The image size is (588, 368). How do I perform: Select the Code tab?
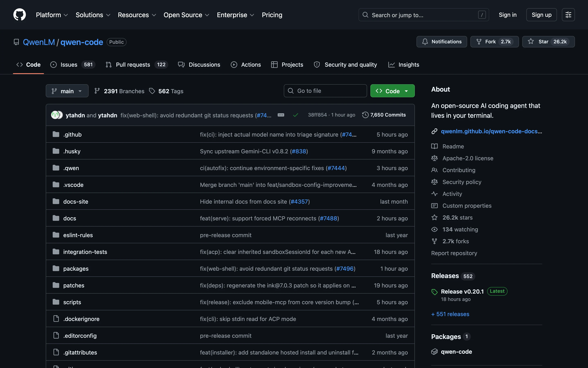28,64
